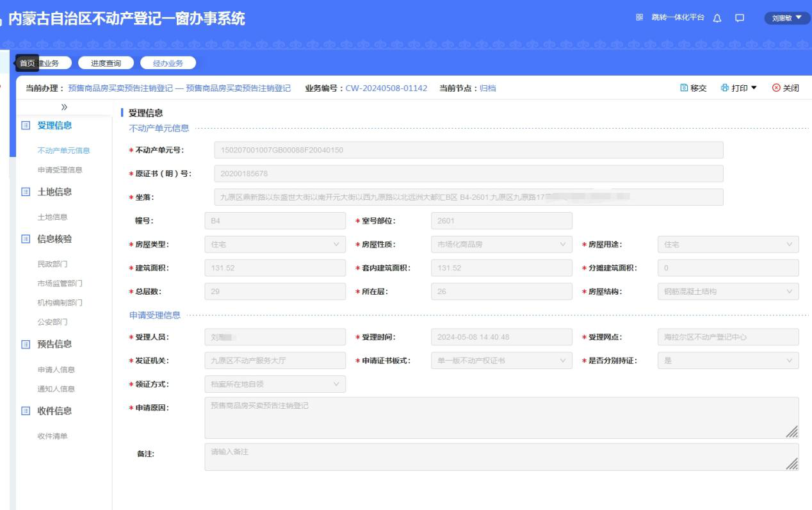
Task: Click the QR grid icon beside 跳转一体化平台
Action: [639, 18]
